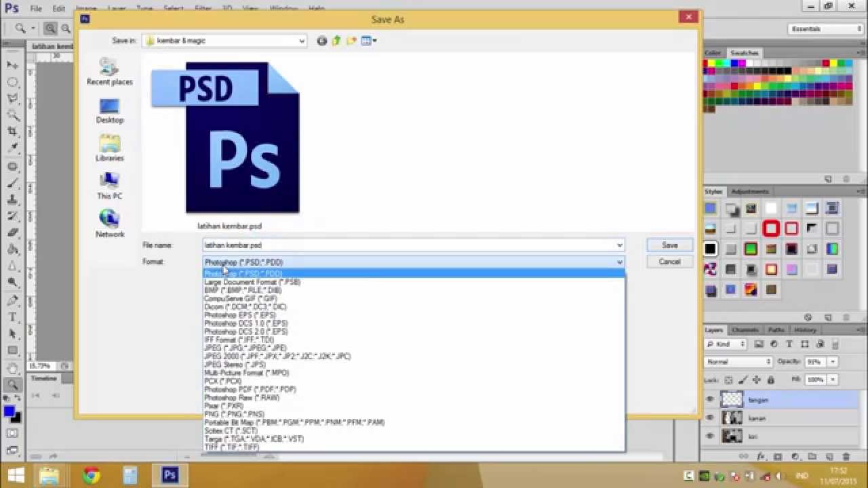Open This PC in the places sidebar
The width and height of the screenshot is (868, 488).
pos(110,186)
